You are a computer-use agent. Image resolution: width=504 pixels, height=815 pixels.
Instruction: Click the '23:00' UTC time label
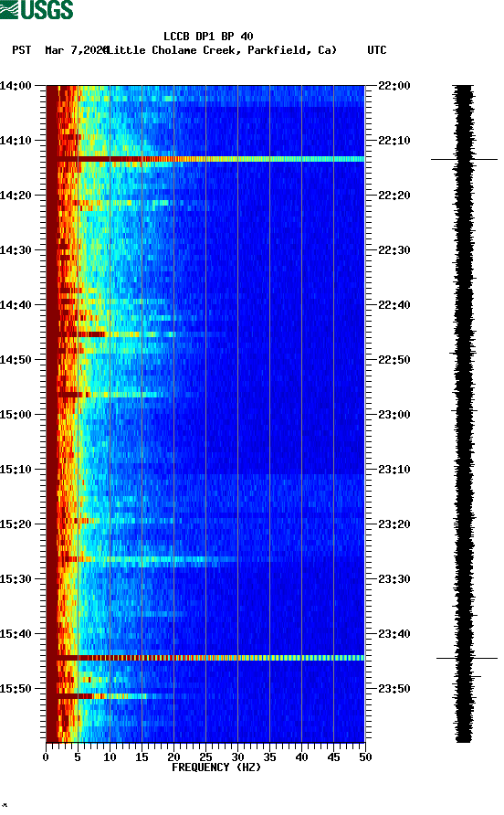coord(394,414)
